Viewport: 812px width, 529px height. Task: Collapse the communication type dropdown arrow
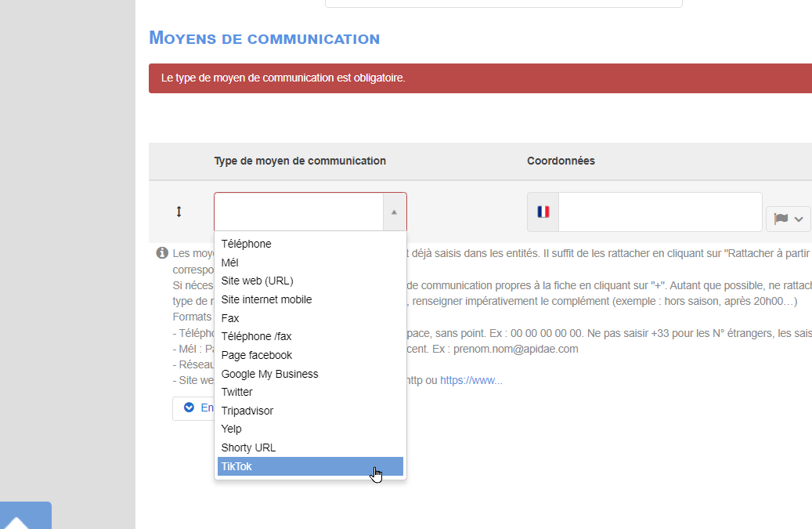click(x=394, y=212)
